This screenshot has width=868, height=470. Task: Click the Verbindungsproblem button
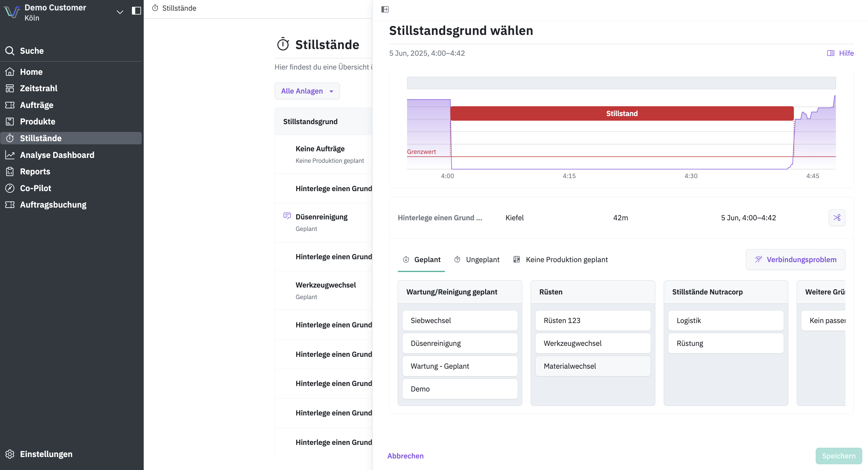click(x=795, y=260)
